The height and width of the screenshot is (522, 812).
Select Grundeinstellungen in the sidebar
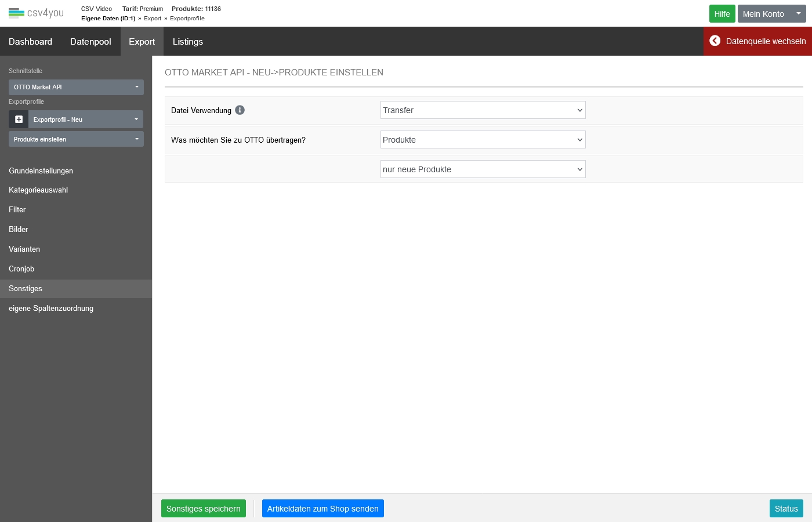[41, 171]
